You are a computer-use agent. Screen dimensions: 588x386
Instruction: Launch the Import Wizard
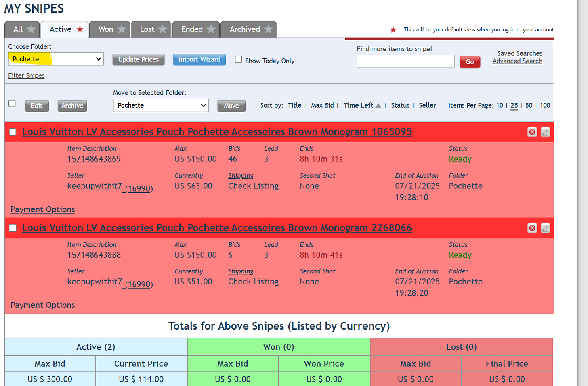(199, 59)
